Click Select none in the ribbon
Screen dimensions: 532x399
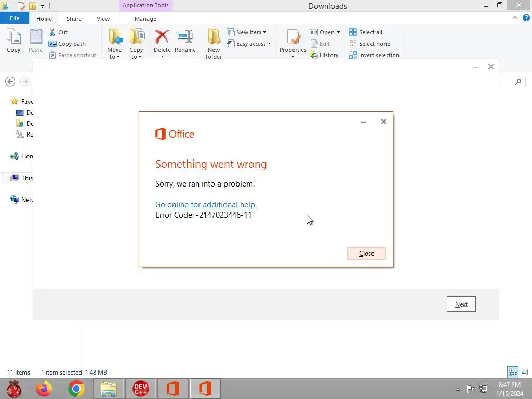[x=369, y=44]
